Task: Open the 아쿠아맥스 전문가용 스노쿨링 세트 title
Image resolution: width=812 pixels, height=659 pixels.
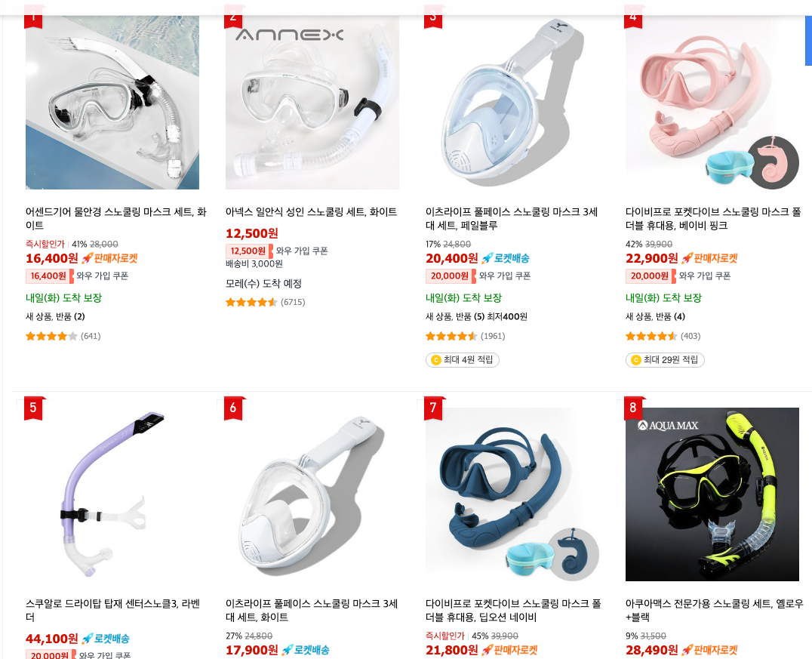Action: 714,610
